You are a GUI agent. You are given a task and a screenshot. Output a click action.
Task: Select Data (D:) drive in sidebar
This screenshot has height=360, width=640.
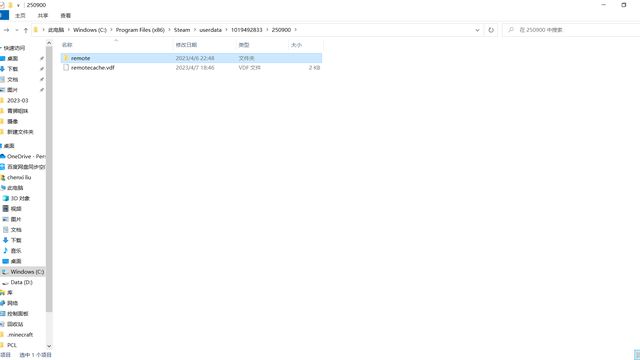pos(21,282)
